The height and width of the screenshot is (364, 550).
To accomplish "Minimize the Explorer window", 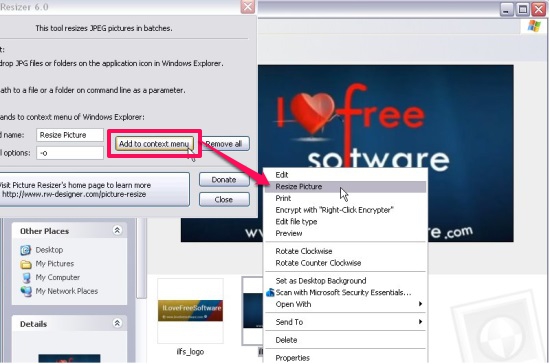I will coord(506,9).
